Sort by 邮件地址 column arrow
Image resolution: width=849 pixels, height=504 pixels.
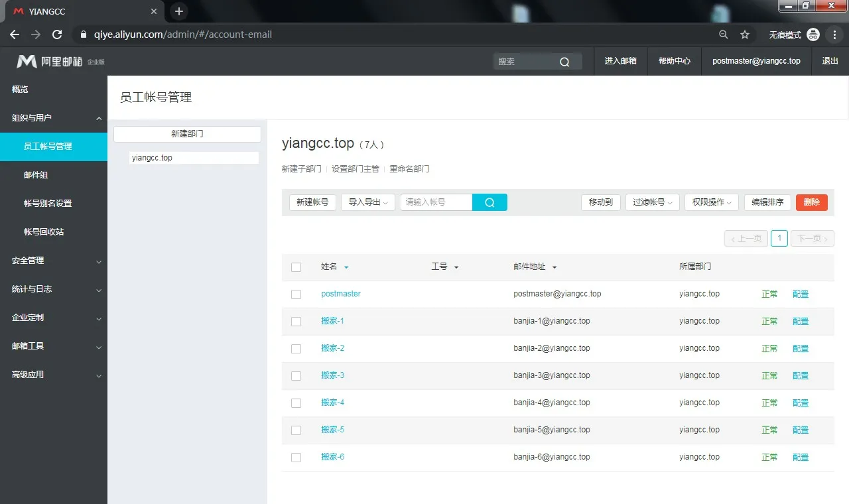555,267
